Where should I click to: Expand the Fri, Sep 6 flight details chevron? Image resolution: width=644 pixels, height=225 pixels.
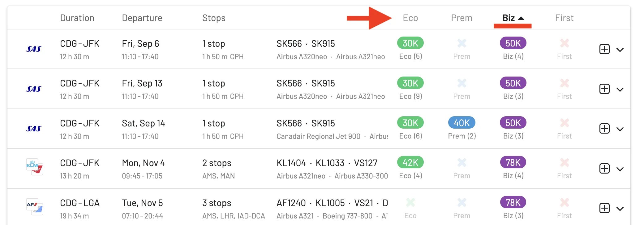[620, 50]
